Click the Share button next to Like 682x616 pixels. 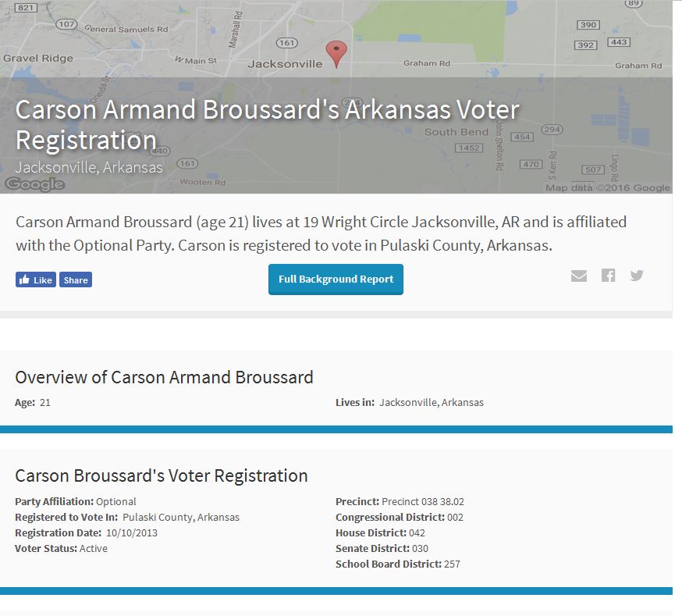(x=75, y=280)
